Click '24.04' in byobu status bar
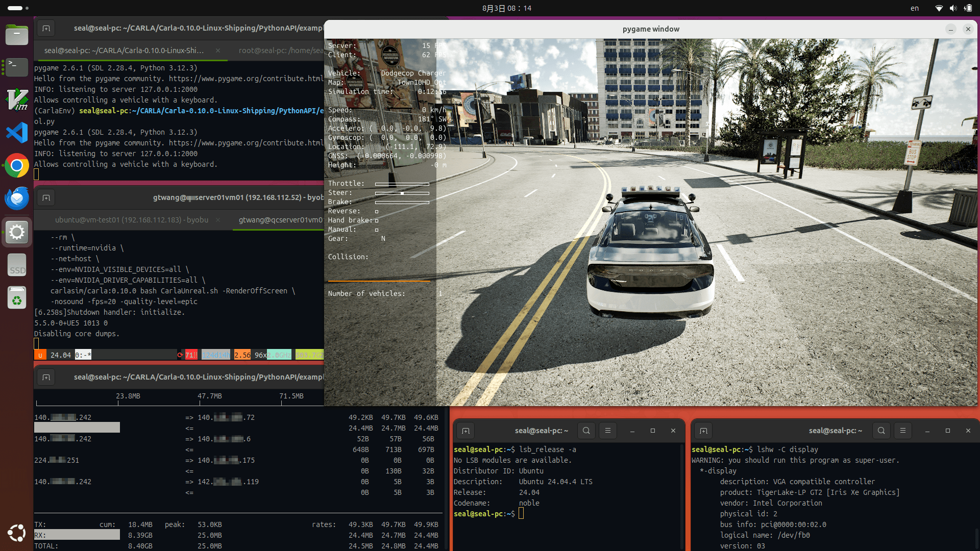This screenshot has height=551, width=980. click(x=61, y=355)
